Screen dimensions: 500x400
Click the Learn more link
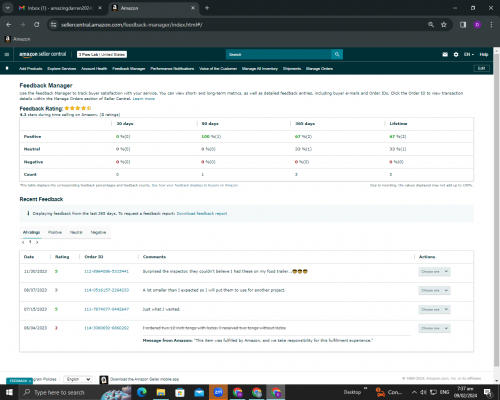pyautogui.click(x=144, y=99)
